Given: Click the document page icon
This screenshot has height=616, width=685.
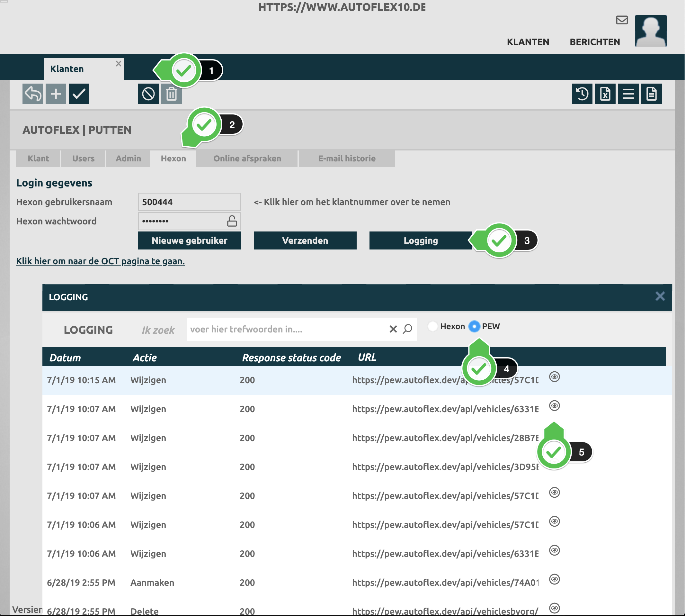Looking at the screenshot, I should click(651, 94).
